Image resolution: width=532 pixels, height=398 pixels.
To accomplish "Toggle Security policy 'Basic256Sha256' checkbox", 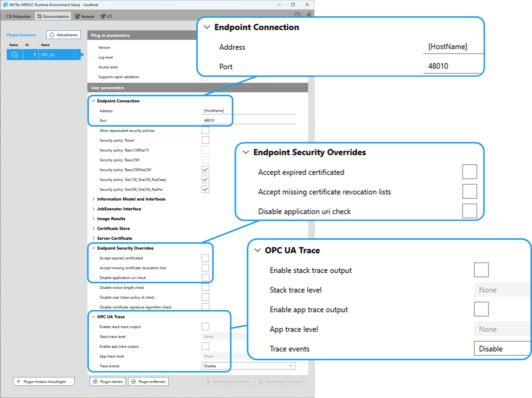I will [x=205, y=170].
